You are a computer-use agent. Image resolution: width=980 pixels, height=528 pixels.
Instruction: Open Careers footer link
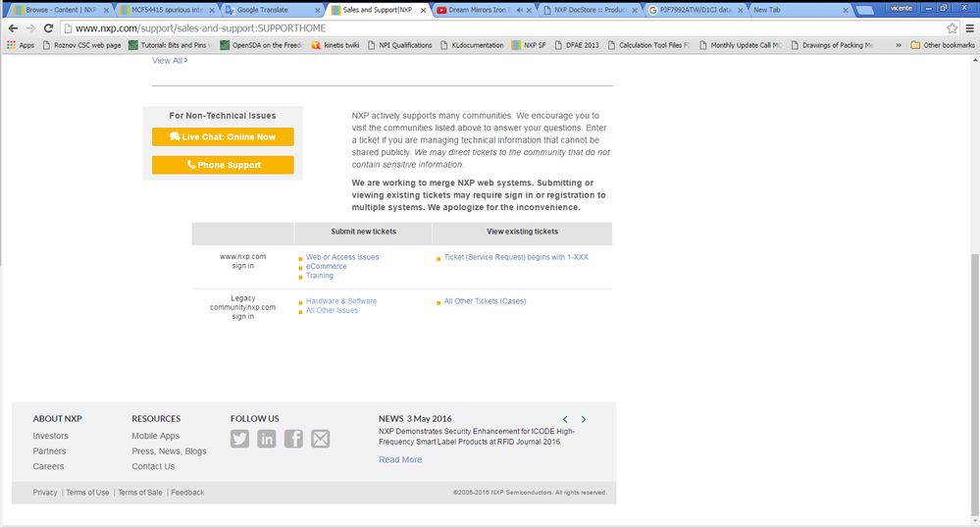tap(48, 467)
